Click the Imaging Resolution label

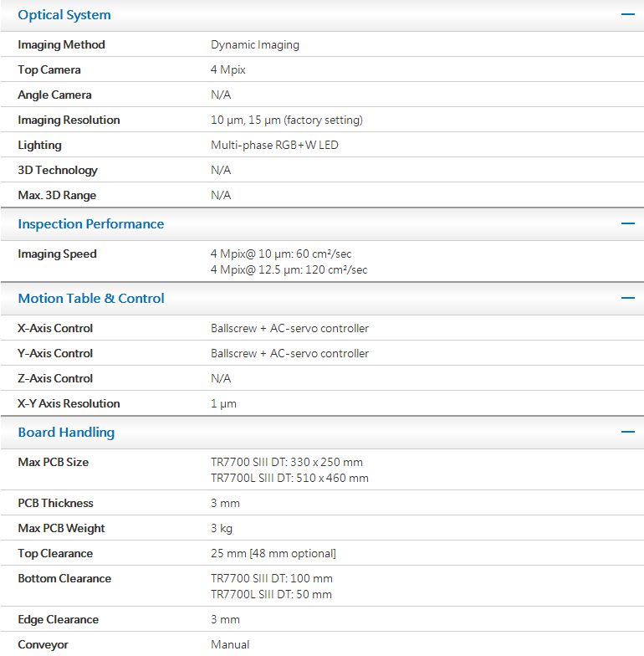pyautogui.click(x=69, y=120)
